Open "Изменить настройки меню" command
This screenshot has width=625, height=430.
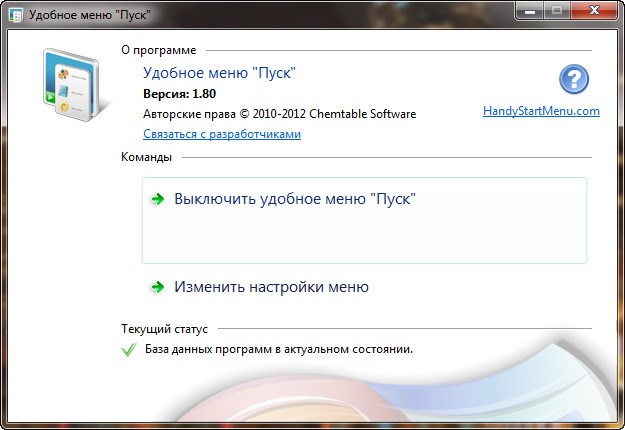click(x=271, y=287)
